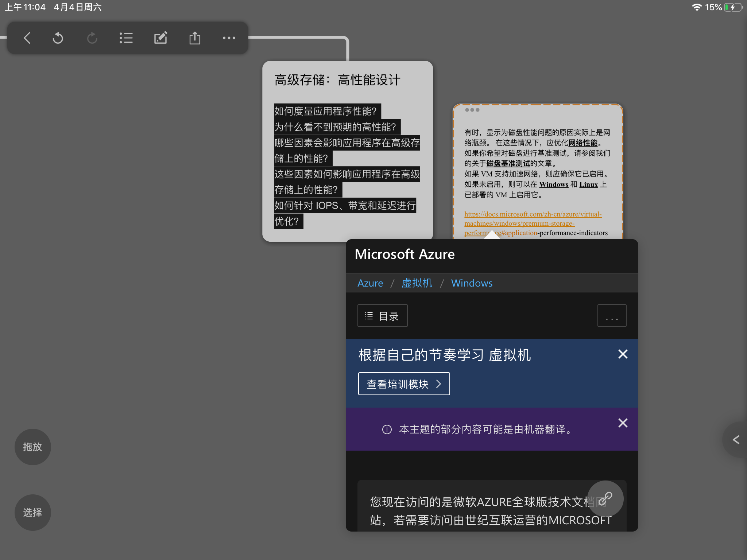Image resolution: width=747 pixels, height=560 pixels.
Task: Tap the back arrow in the toolbar
Action: (x=27, y=38)
